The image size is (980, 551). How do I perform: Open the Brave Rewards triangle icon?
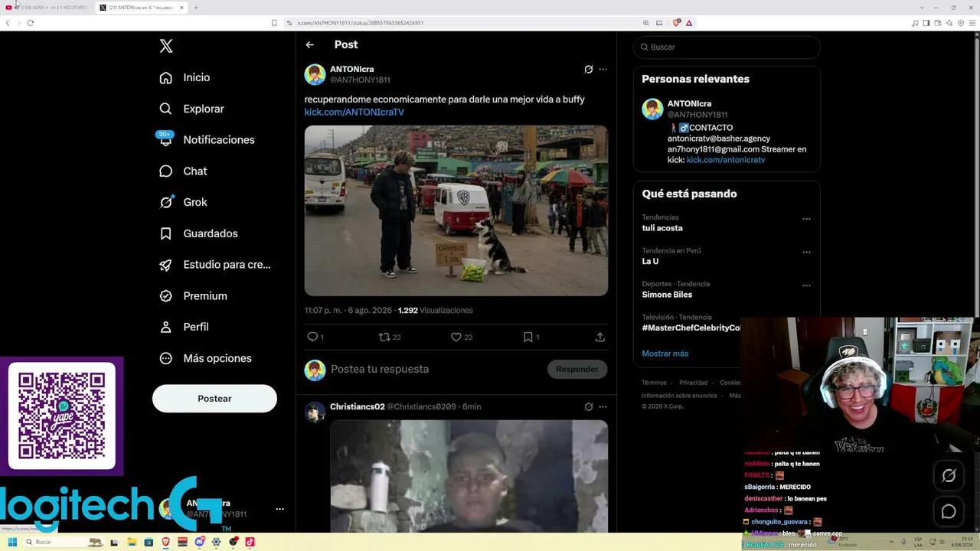[689, 23]
